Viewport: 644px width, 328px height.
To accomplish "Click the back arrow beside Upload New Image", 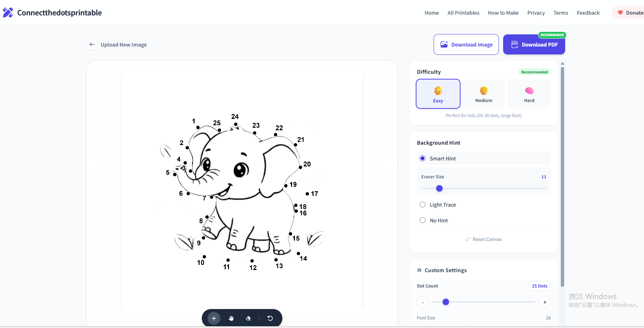I will point(92,44).
